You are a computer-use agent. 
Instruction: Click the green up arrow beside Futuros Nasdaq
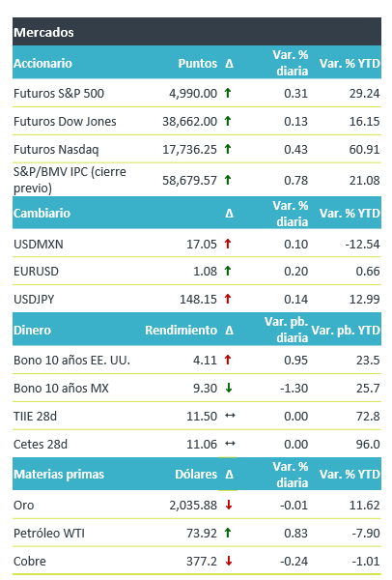(x=228, y=149)
